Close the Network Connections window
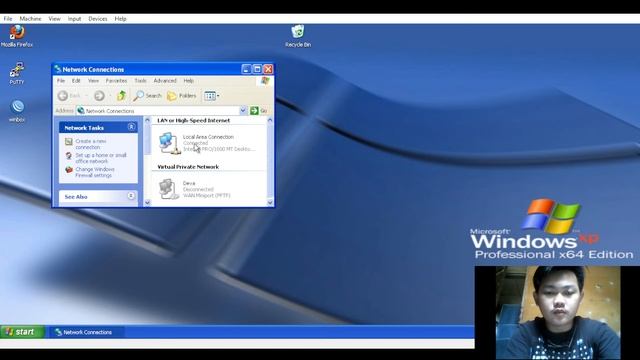Viewport: 640px width, 360px height. 268,69
